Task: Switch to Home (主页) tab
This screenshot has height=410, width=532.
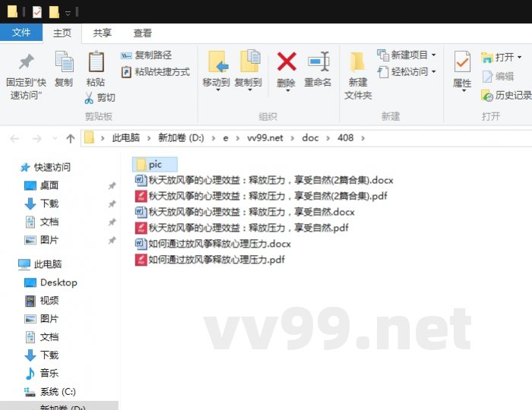Action: coord(62,33)
